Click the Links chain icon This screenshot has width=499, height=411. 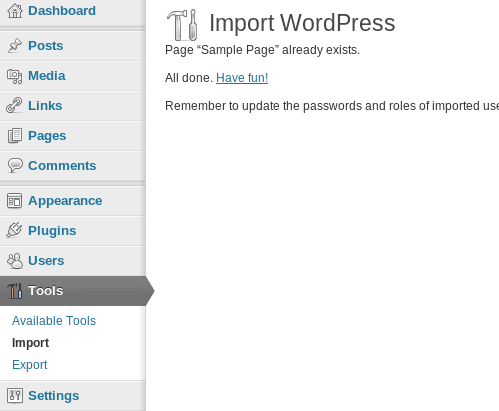(14, 106)
